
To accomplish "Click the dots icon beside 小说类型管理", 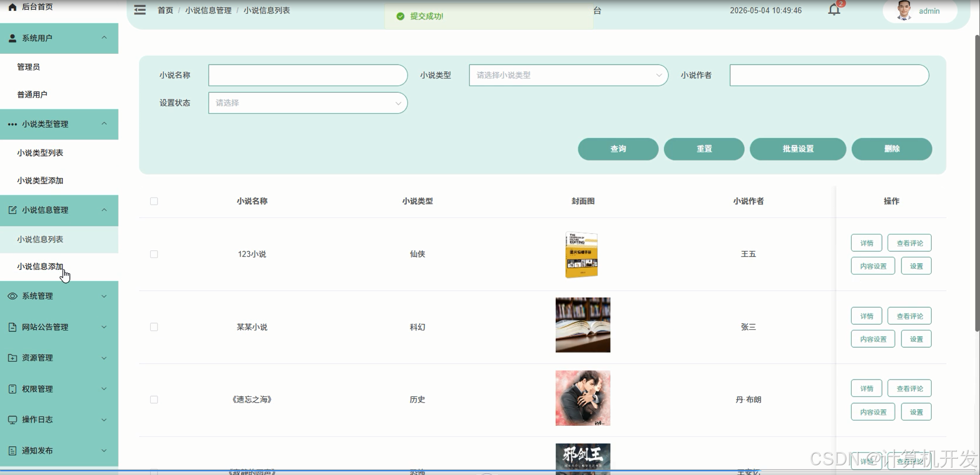I will [x=12, y=124].
